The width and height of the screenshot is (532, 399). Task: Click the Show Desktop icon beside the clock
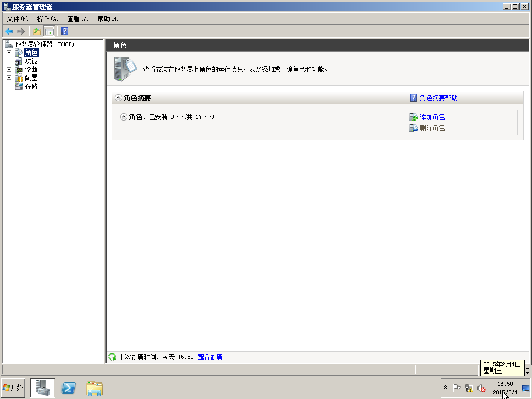pyautogui.click(x=526, y=388)
